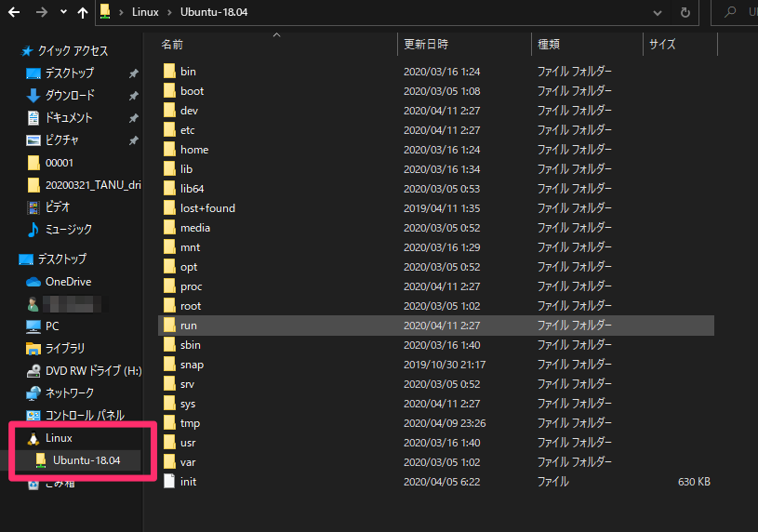Click the boot folder icon

click(x=169, y=91)
